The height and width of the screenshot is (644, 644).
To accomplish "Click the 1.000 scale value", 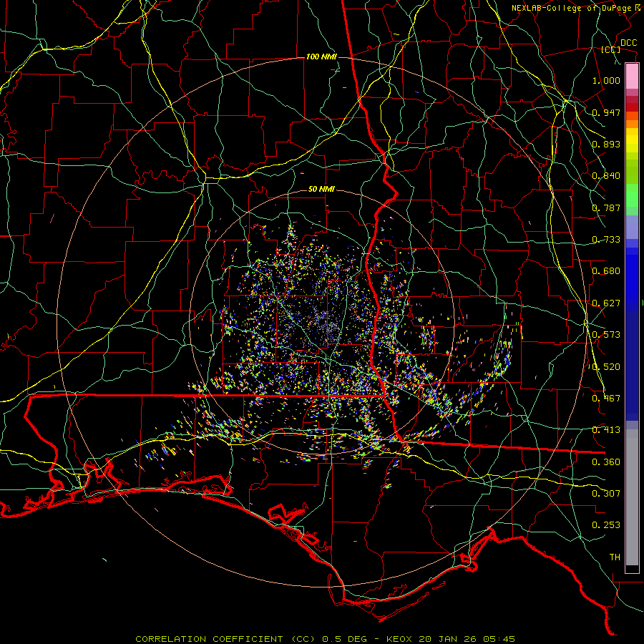I will pyautogui.click(x=606, y=80).
